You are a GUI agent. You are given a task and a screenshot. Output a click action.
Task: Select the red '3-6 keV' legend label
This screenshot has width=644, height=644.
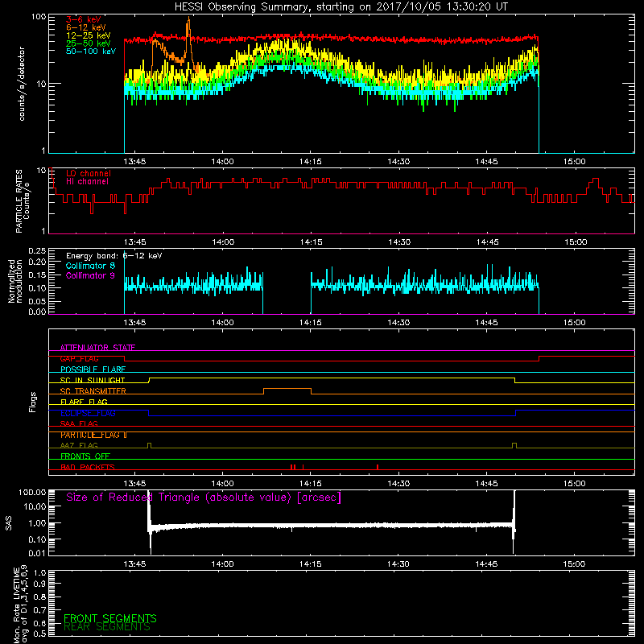(84, 19)
